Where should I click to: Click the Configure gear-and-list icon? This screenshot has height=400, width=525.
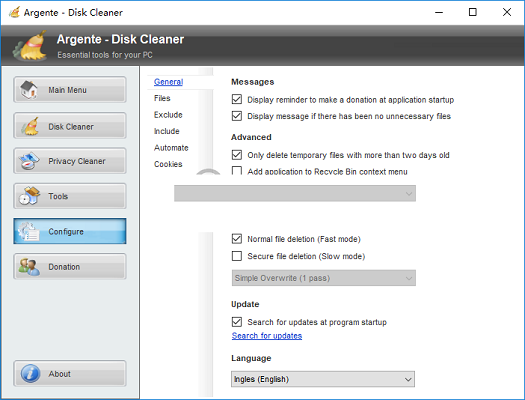pyautogui.click(x=29, y=231)
